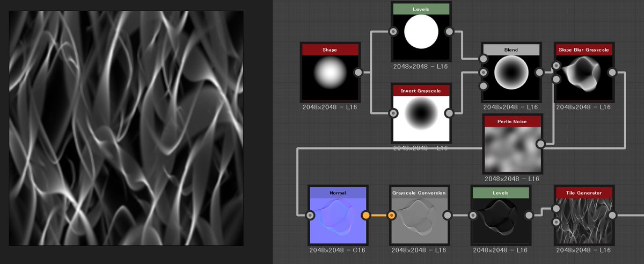This screenshot has height=264, width=644.
Task: Click the Shape node output connector
Action: 358,73
